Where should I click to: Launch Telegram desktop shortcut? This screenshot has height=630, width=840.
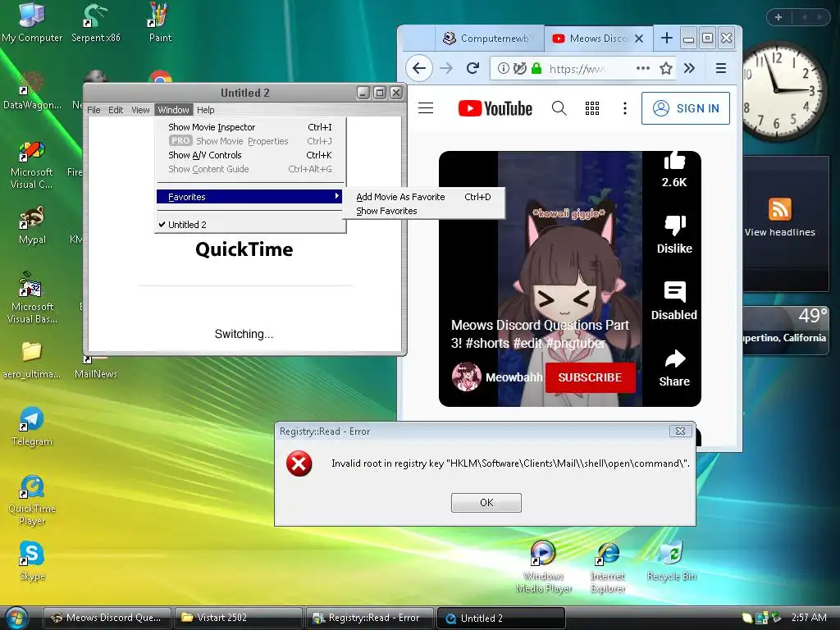point(32,427)
